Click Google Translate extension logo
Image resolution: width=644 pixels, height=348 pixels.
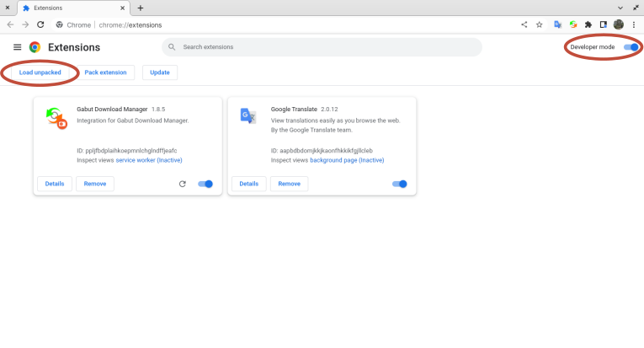click(248, 116)
